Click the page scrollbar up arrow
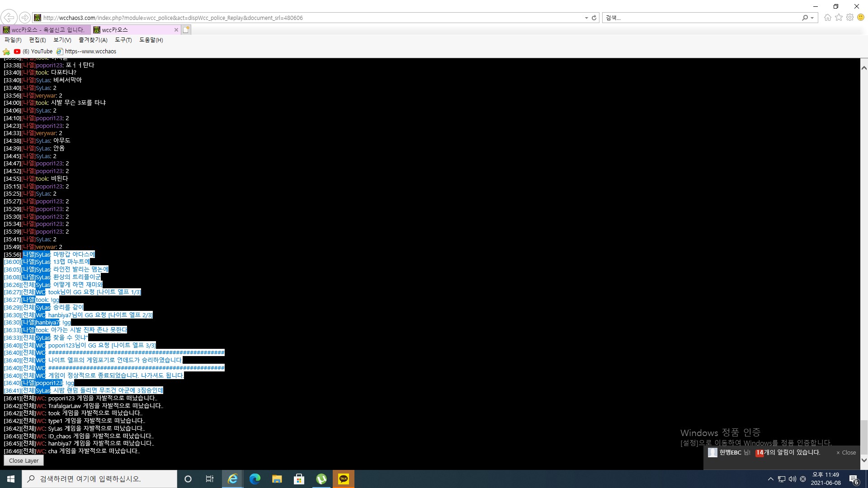Viewport: 868px width, 488px height. pyautogui.click(x=864, y=68)
